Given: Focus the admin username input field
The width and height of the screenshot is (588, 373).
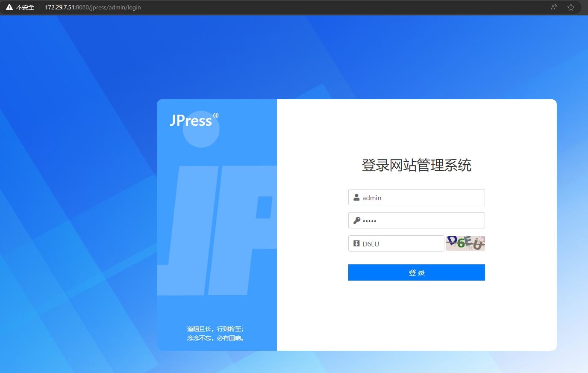Looking at the screenshot, I should [417, 197].
